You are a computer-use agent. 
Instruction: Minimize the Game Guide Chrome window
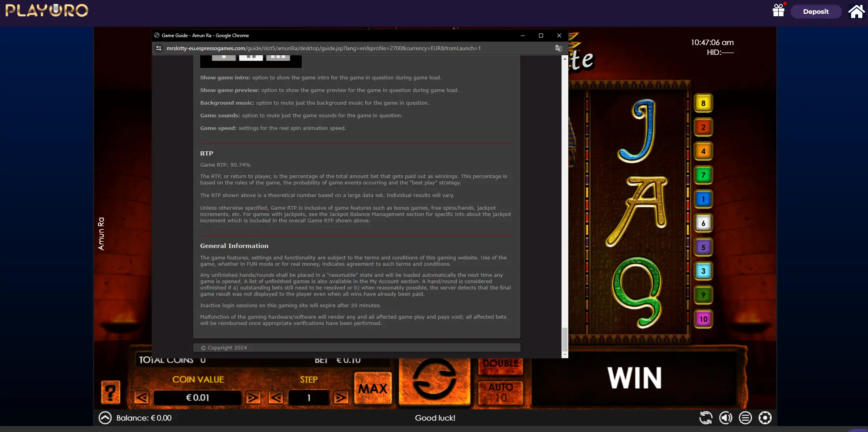click(522, 36)
